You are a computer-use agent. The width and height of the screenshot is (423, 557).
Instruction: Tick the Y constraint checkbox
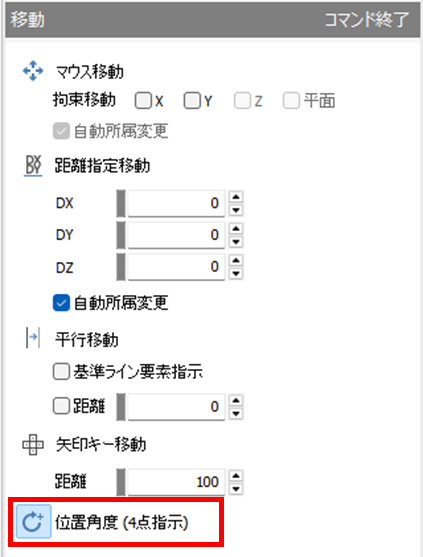coord(192,101)
